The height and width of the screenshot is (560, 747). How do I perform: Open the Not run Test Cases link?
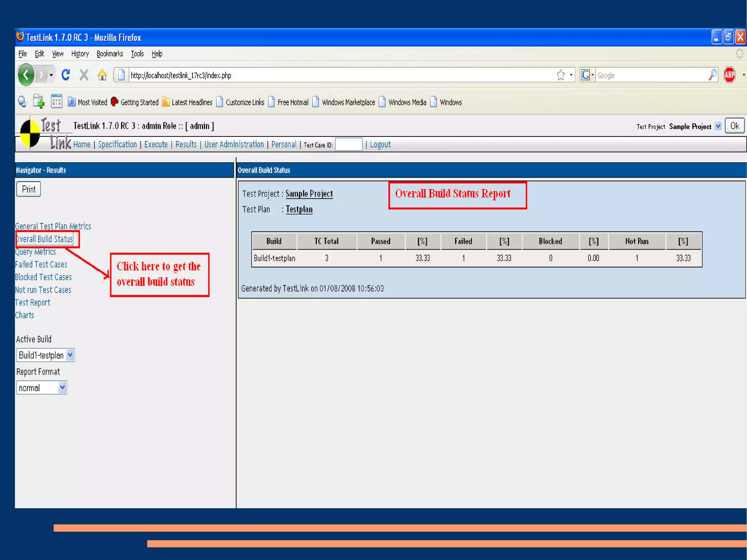pos(43,290)
